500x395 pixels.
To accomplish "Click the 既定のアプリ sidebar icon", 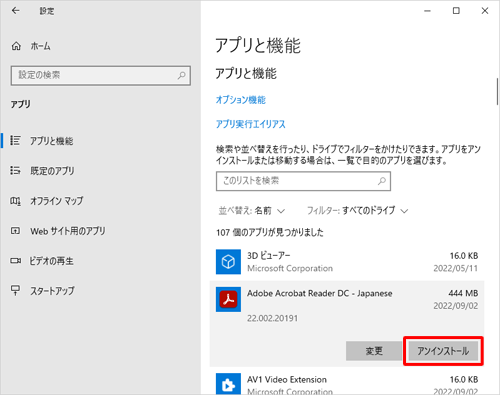I will coord(15,171).
